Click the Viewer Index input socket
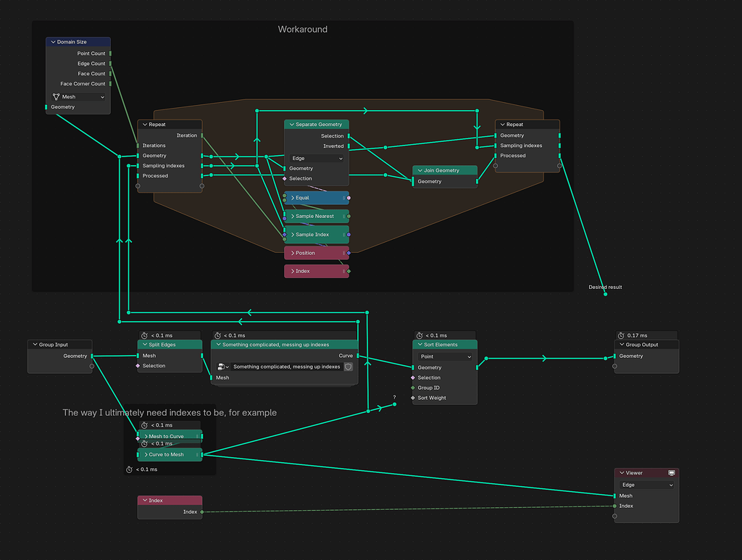The width and height of the screenshot is (742, 560). pyautogui.click(x=614, y=506)
